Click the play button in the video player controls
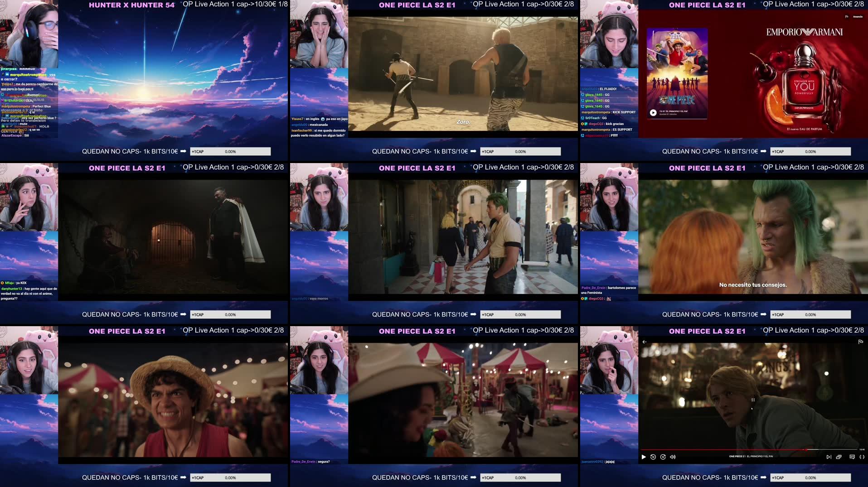The image size is (868, 487). pos(644,457)
